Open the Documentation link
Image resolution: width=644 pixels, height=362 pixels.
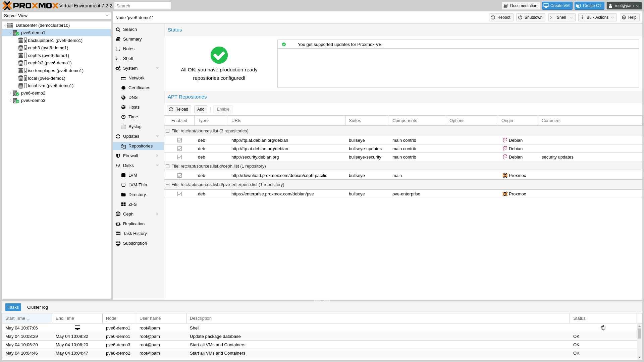click(521, 5)
